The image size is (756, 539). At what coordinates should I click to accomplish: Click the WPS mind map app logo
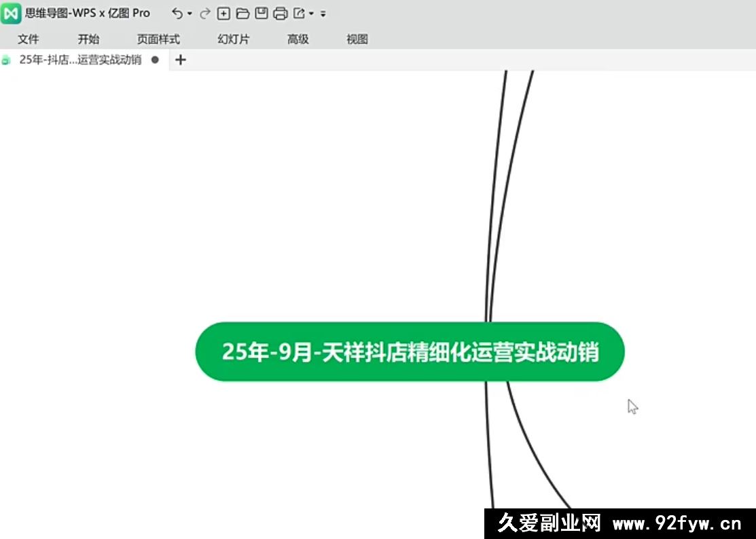[11, 14]
